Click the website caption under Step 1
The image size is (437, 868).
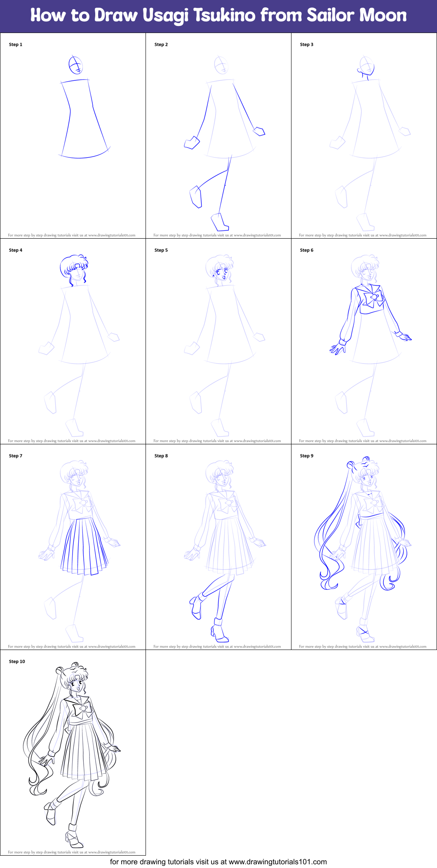[72, 235]
